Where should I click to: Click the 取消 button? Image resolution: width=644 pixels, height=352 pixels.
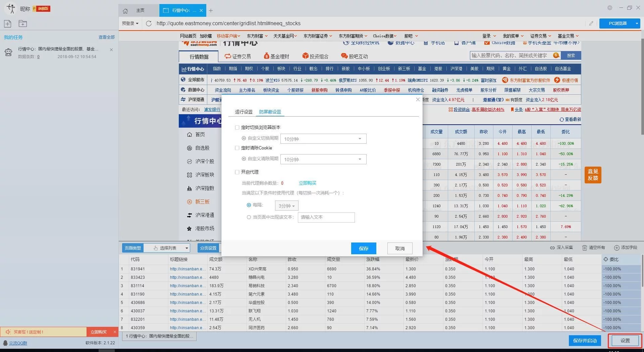point(400,249)
